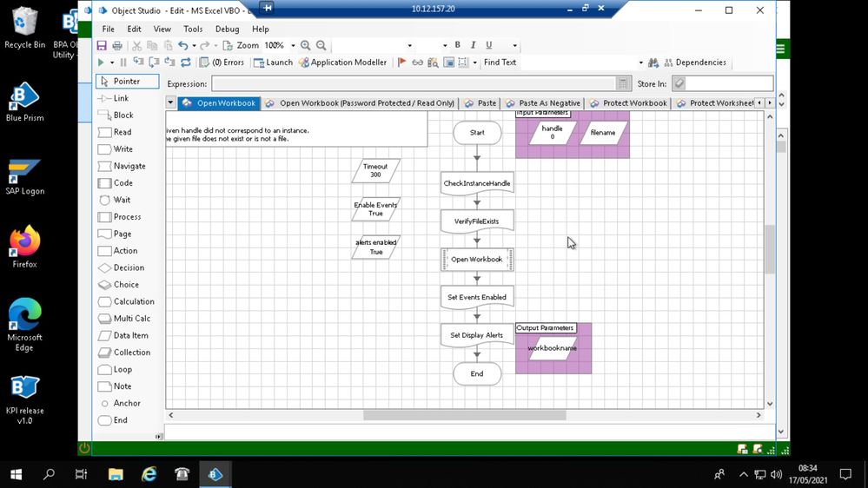Click the Application Modeller button
Image resolution: width=868 pixels, height=488 pixels.
343,63
